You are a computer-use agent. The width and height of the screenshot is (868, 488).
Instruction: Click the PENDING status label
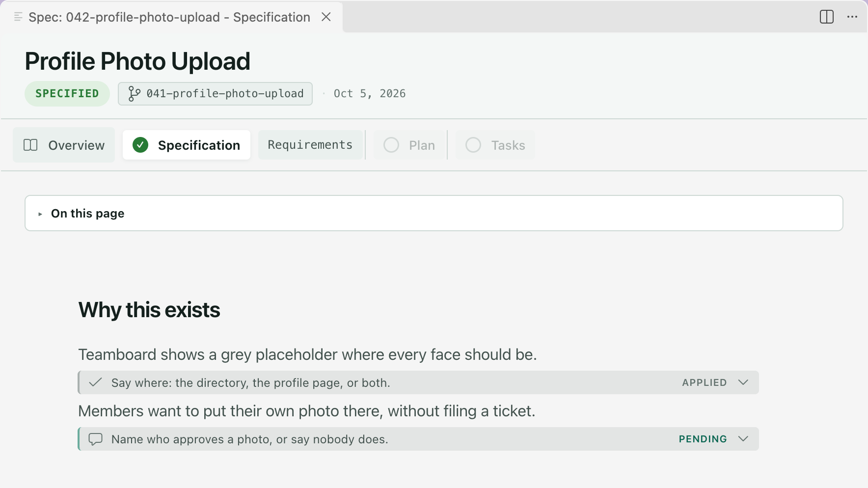[x=703, y=439]
